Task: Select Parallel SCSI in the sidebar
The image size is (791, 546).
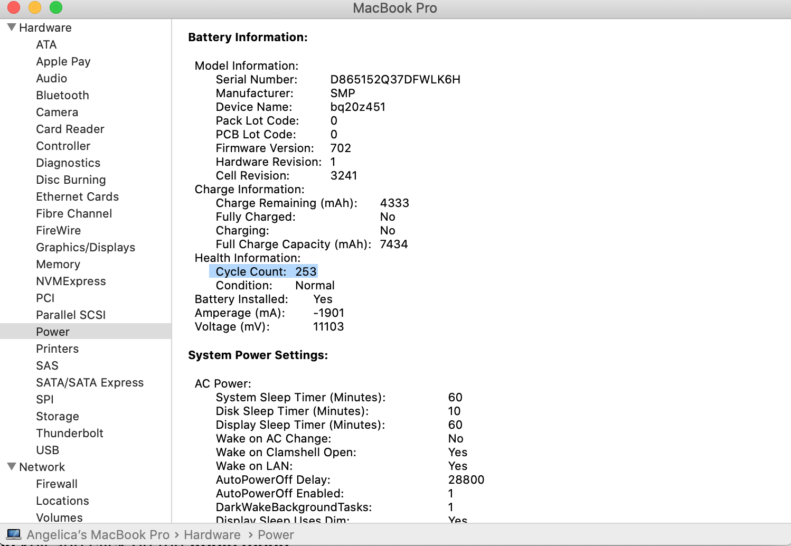Action: (x=71, y=315)
